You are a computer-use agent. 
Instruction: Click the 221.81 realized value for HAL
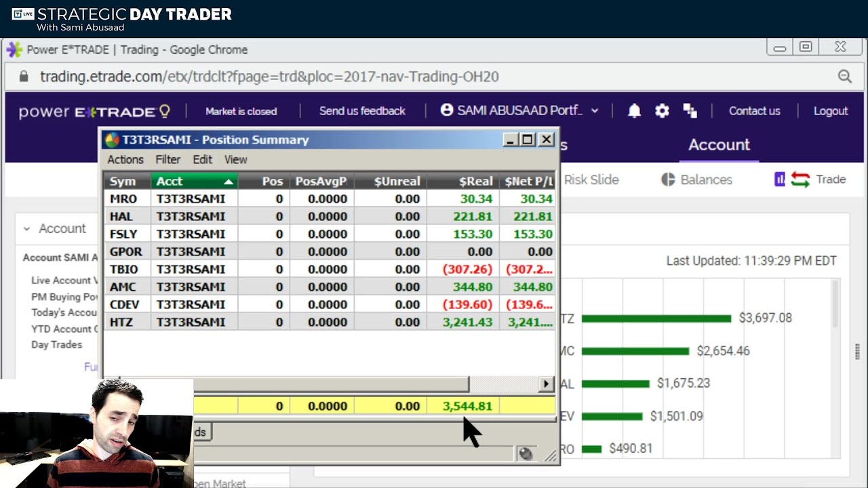[473, 216]
